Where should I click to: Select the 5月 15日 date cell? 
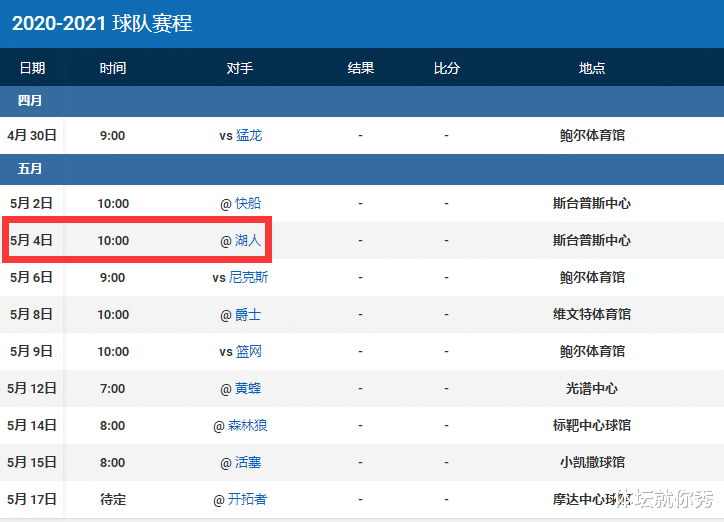click(x=32, y=462)
